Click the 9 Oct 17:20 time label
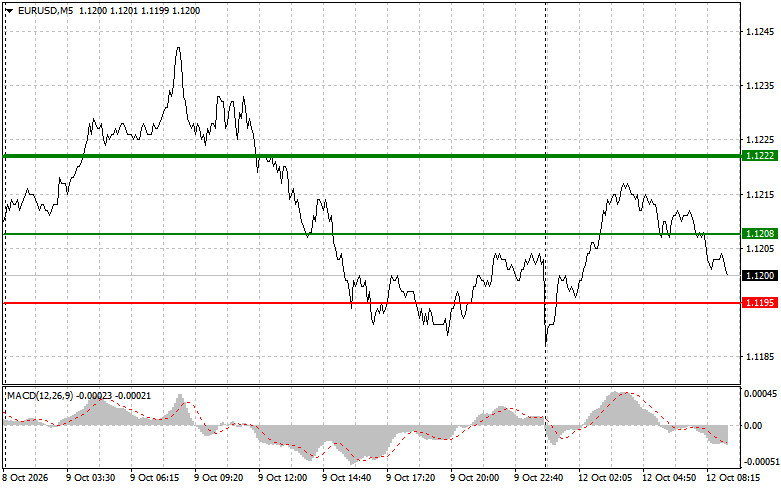 click(410, 478)
